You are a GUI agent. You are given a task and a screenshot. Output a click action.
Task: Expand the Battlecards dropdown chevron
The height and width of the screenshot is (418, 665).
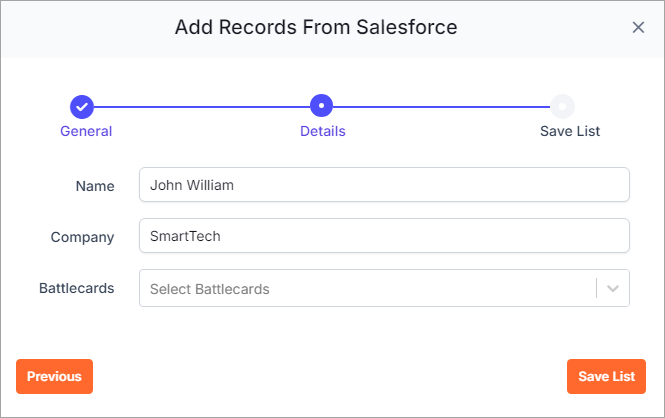(612, 289)
